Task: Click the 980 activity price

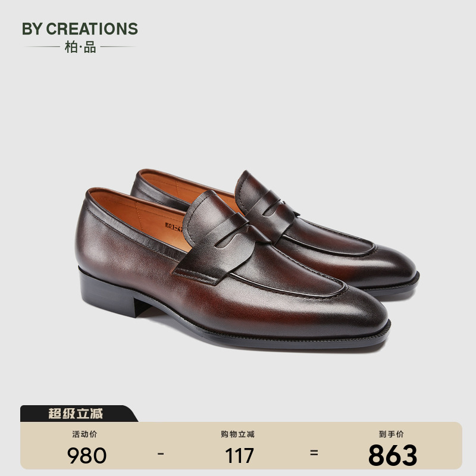Action: [x=87, y=456]
